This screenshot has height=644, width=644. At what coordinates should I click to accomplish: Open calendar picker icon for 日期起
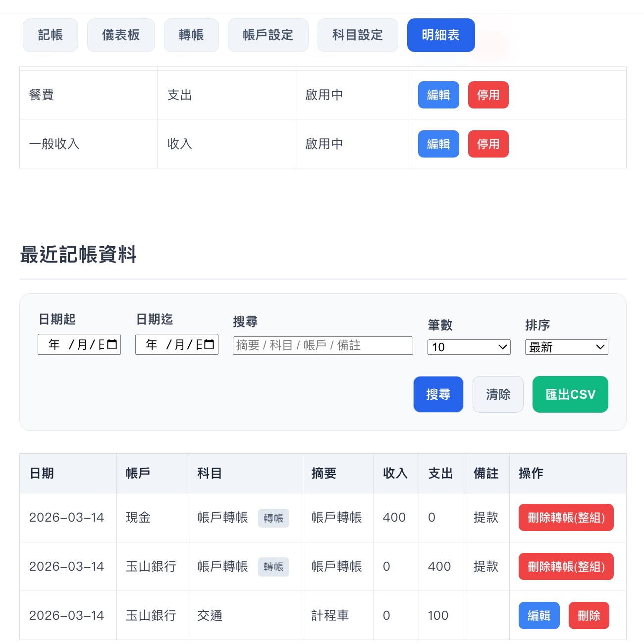coord(112,344)
